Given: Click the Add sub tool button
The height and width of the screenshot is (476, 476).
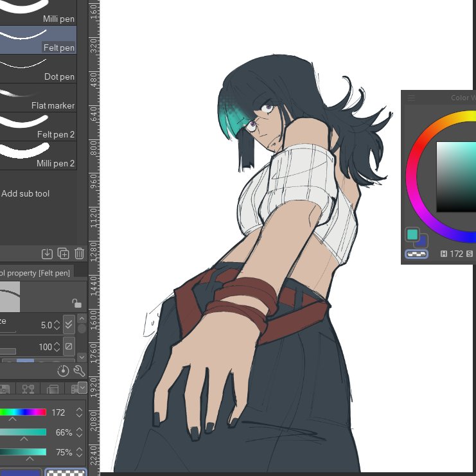Looking at the screenshot, I should click(x=25, y=193).
